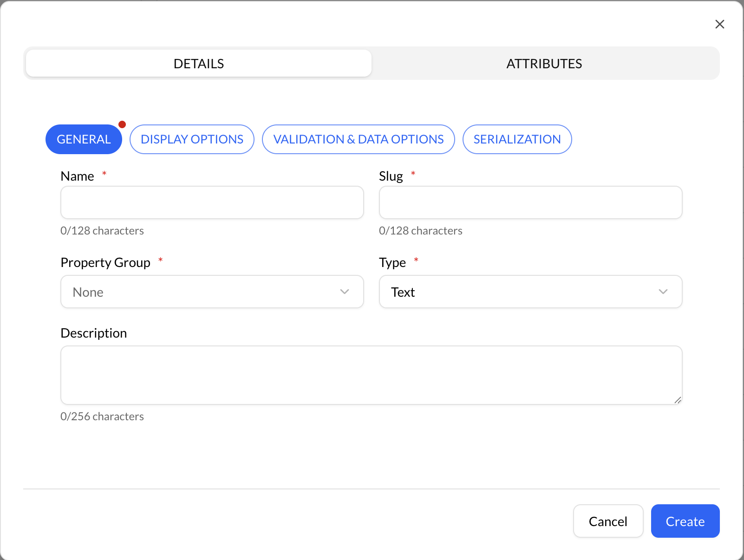Open VALIDATION & DATA OPTIONS section
The width and height of the screenshot is (744, 560).
click(358, 139)
